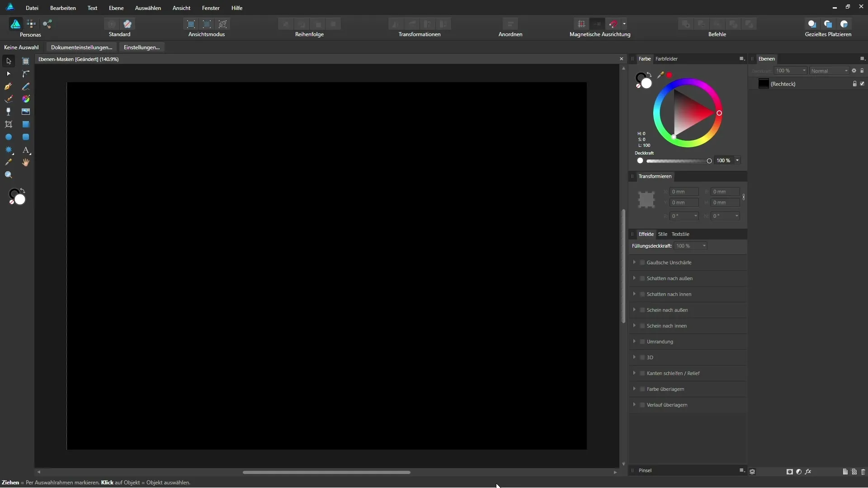This screenshot has width=868, height=488.
Task: Expand the Kanten schleifen / Relief settings
Action: 634,373
